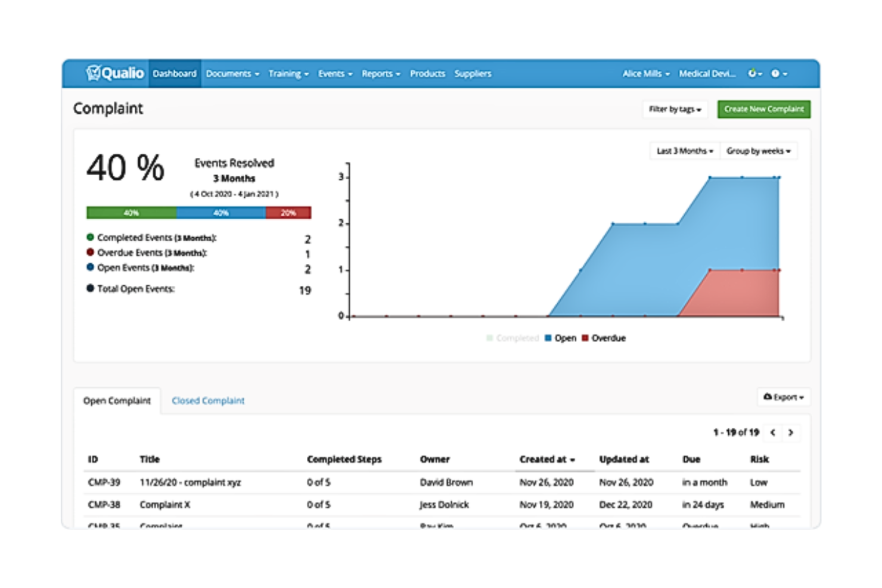Open the notifications bell icon
The height and width of the screenshot is (588, 882).
(x=753, y=73)
